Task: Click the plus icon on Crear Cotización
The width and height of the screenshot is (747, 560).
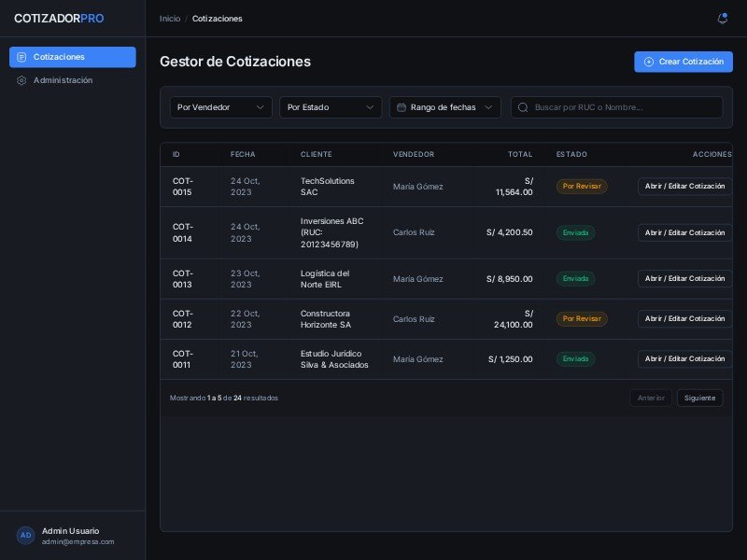Action: click(649, 62)
